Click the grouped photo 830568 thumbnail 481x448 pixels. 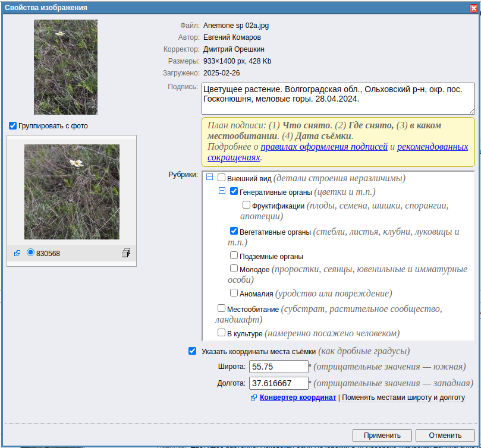click(x=72, y=192)
